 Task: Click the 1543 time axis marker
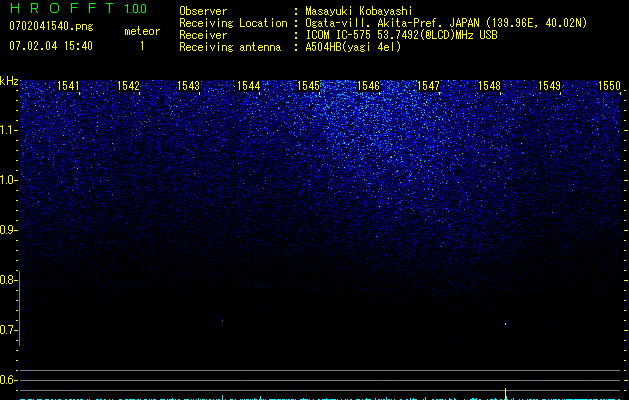tap(188, 86)
